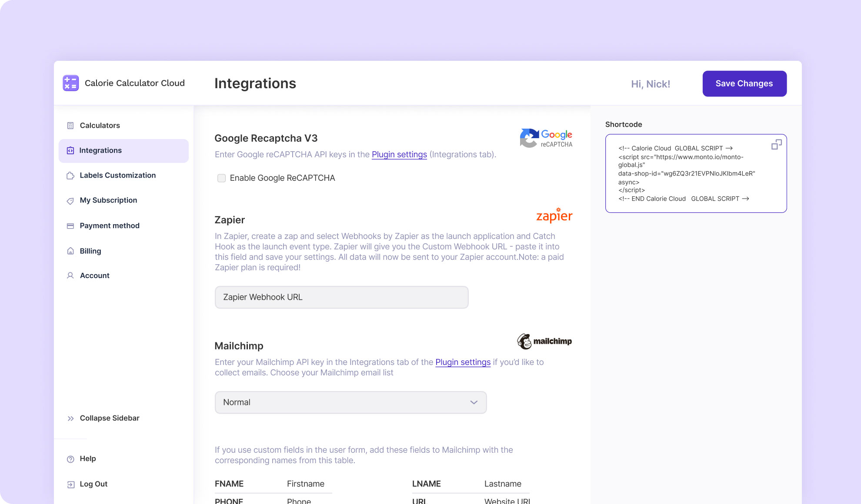Click the Lastname table cell
Image resolution: width=861 pixels, height=504 pixels.
(503, 484)
